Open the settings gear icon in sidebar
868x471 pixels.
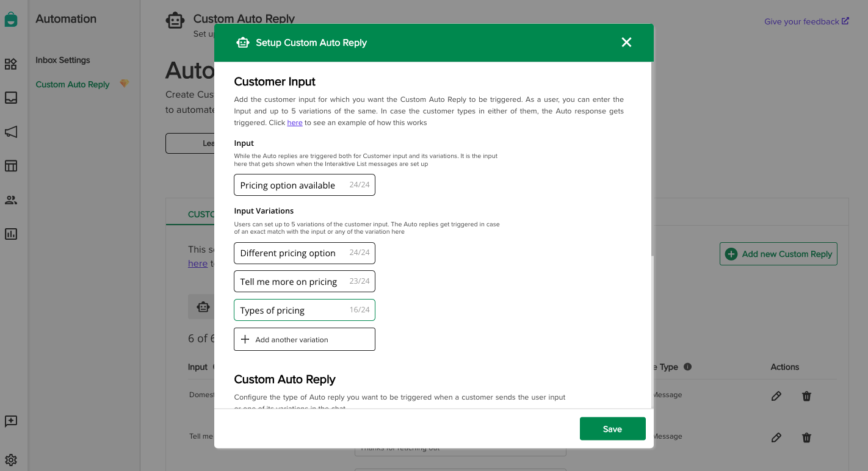(11, 460)
